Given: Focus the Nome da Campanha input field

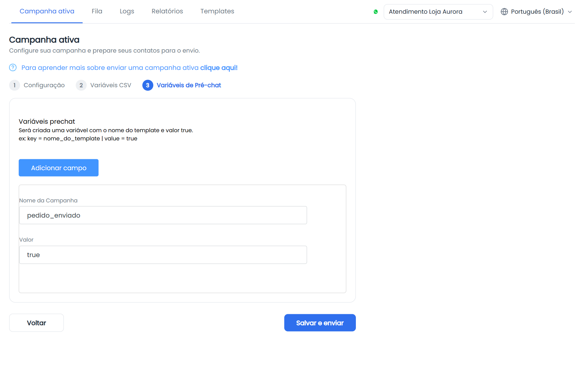Looking at the screenshot, I should 163,215.
